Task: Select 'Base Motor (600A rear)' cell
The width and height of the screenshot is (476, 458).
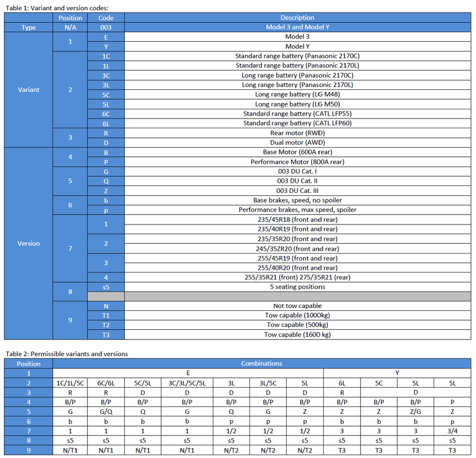Action: (297, 152)
